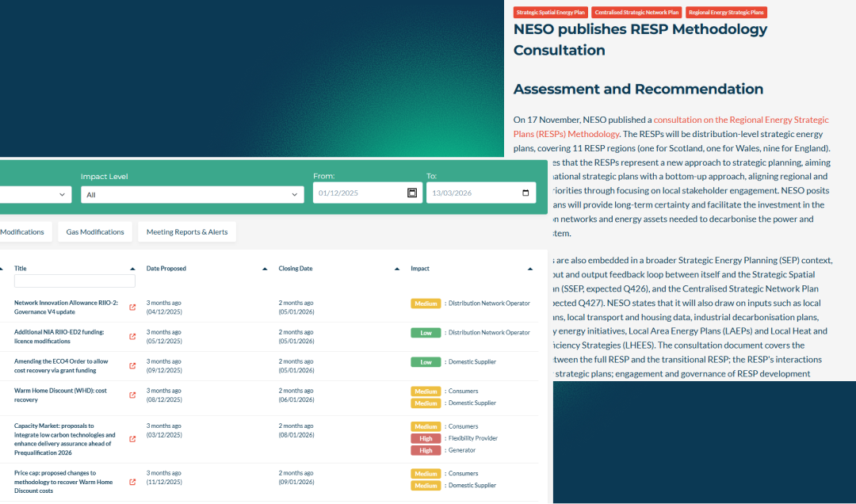Viewport: 856px width, 504px height.
Task: Click closing date (09/01/2026) cell
Action: pos(296,478)
